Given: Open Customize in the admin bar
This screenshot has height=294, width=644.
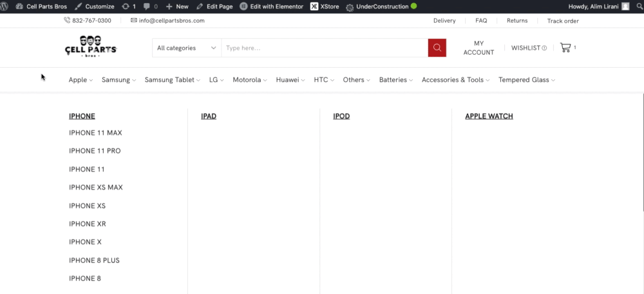Looking at the screenshot, I should [95, 6].
